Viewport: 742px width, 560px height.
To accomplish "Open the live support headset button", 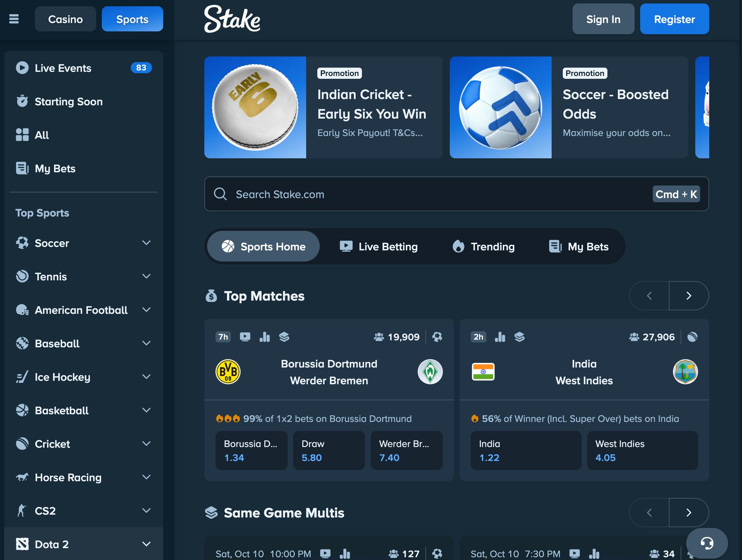I will click(x=707, y=543).
